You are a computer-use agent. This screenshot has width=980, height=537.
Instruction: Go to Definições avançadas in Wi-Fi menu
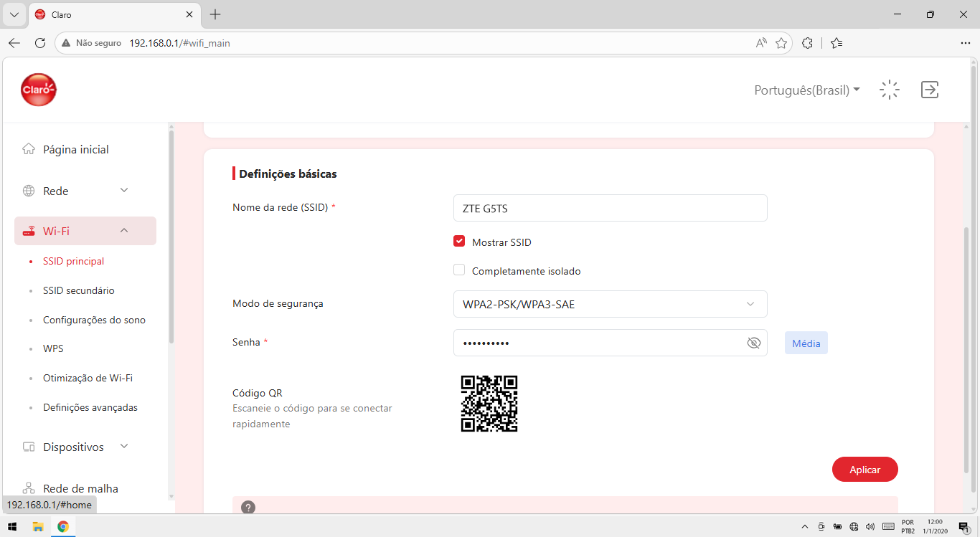90,407
